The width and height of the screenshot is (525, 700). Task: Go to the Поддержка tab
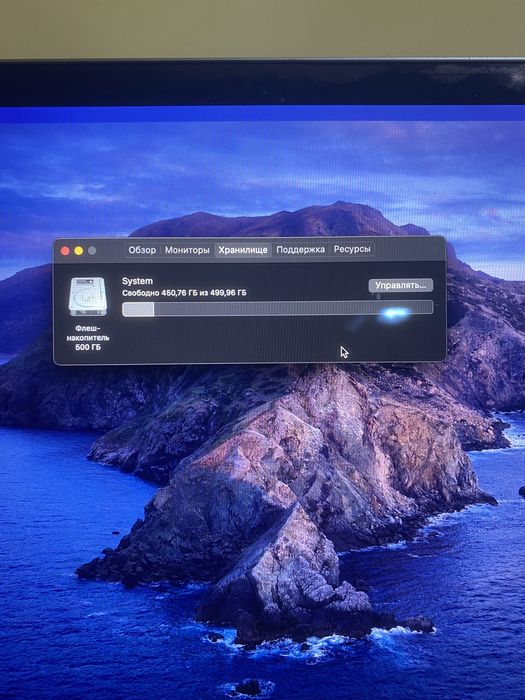300,250
